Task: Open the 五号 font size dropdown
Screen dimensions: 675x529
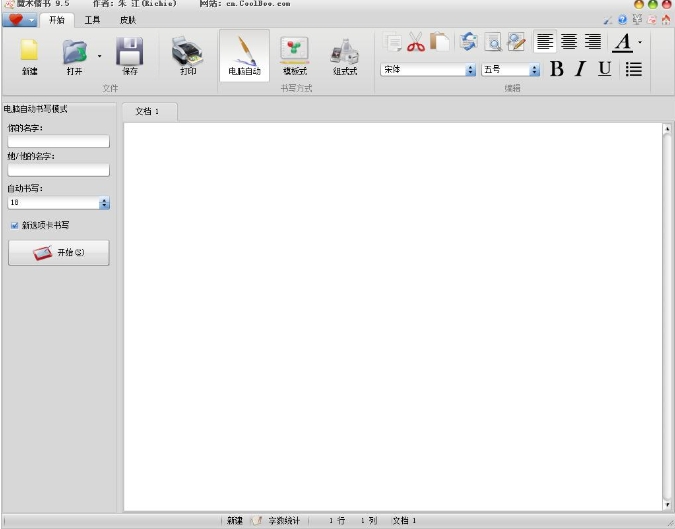Action: click(534, 70)
